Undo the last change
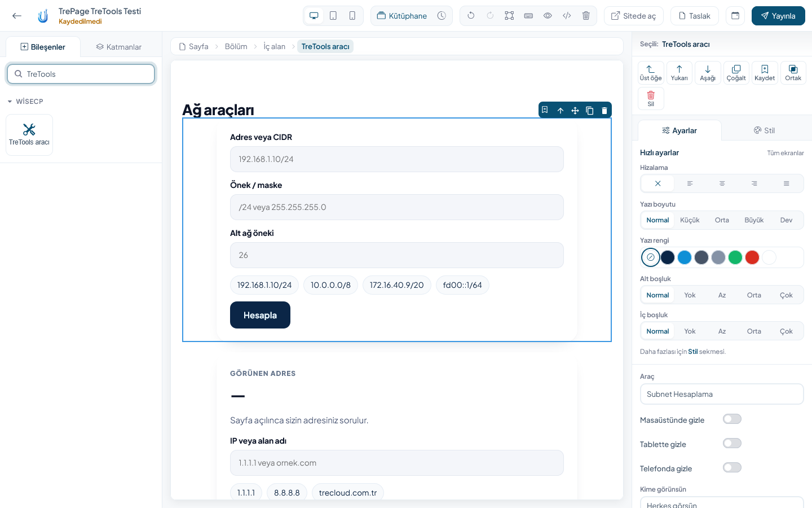 pyautogui.click(x=471, y=16)
